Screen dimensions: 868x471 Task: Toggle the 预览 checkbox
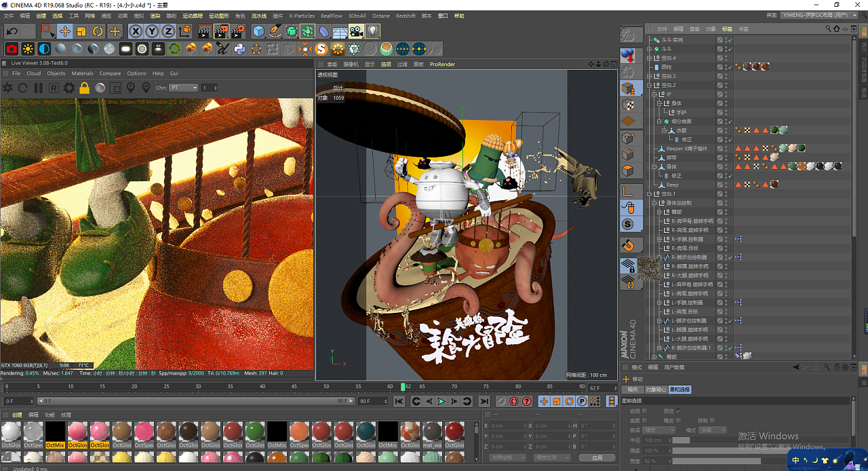(x=679, y=411)
